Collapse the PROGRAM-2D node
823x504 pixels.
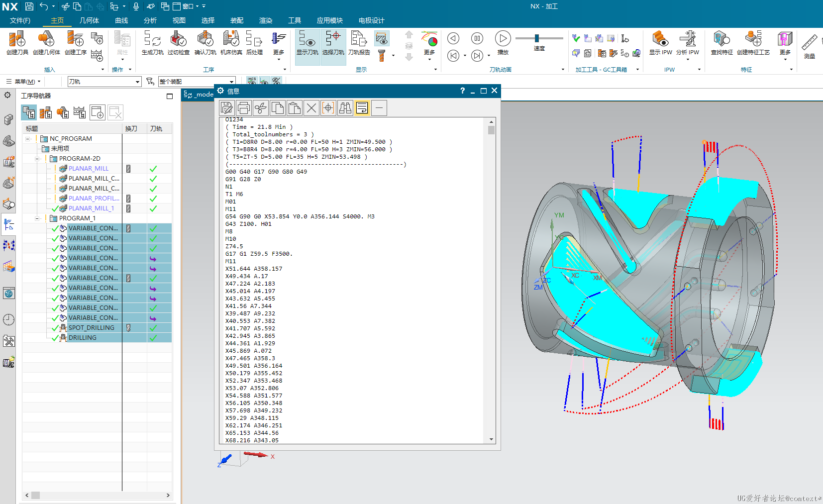[37, 159]
